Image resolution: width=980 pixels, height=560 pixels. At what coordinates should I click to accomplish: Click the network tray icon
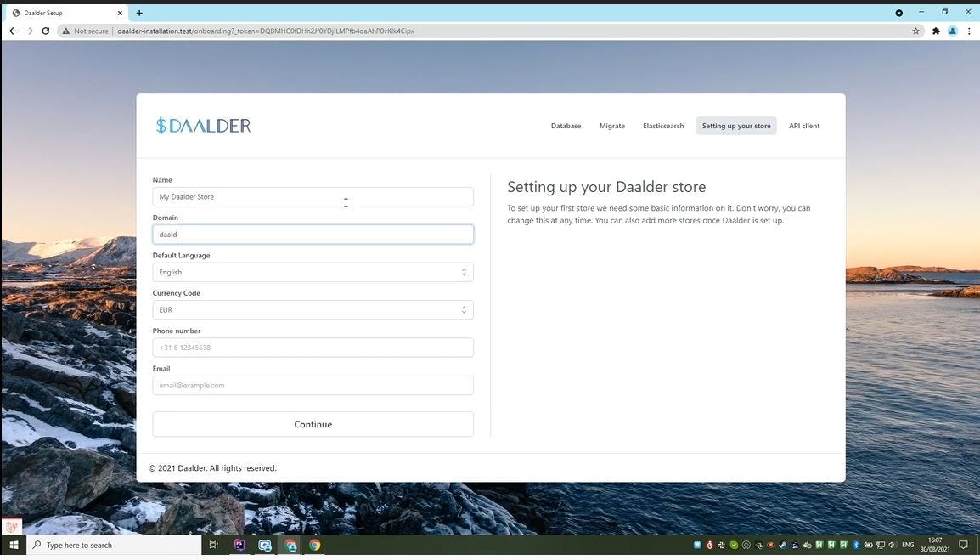click(x=881, y=545)
